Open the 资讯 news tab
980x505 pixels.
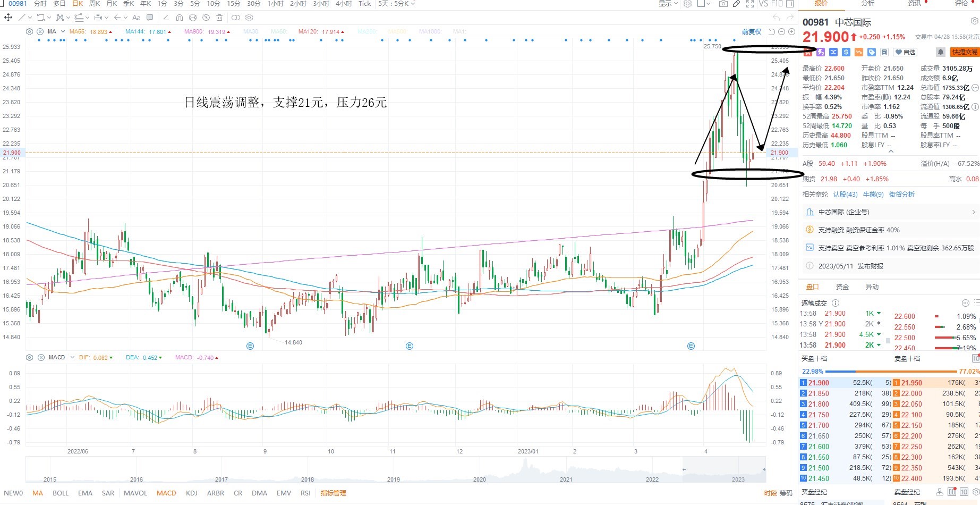(915, 3)
